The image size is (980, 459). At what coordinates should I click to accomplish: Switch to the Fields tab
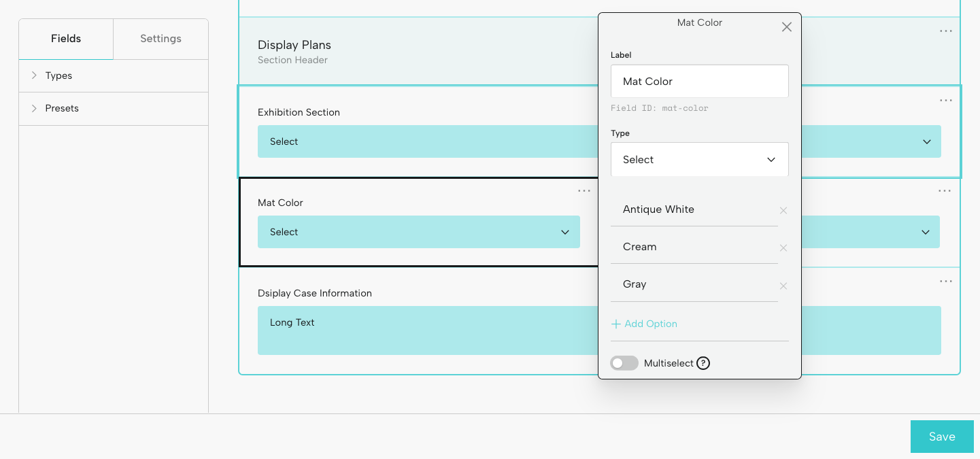pyautogui.click(x=65, y=39)
